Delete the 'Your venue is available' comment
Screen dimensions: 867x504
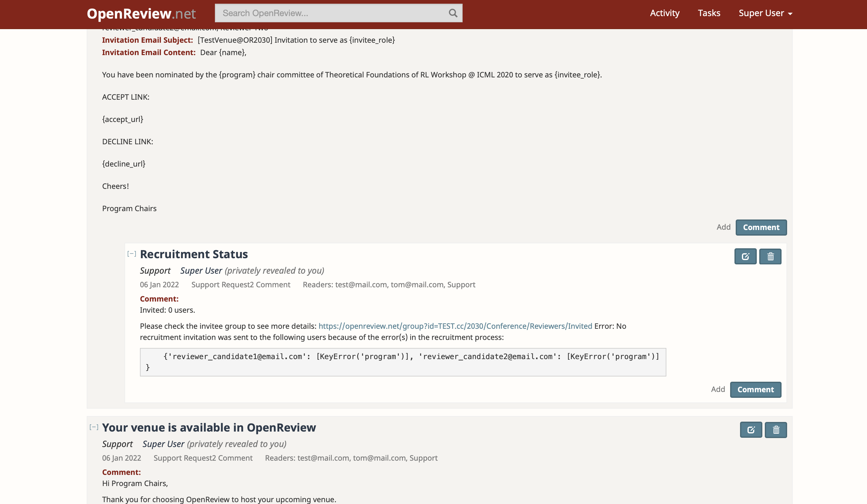(x=775, y=430)
